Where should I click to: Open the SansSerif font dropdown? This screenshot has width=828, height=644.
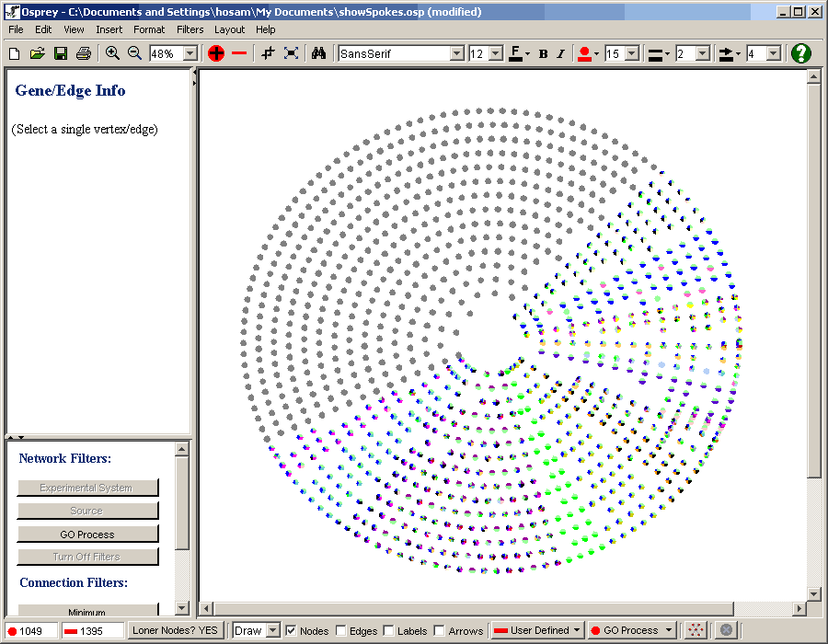pyautogui.click(x=456, y=53)
